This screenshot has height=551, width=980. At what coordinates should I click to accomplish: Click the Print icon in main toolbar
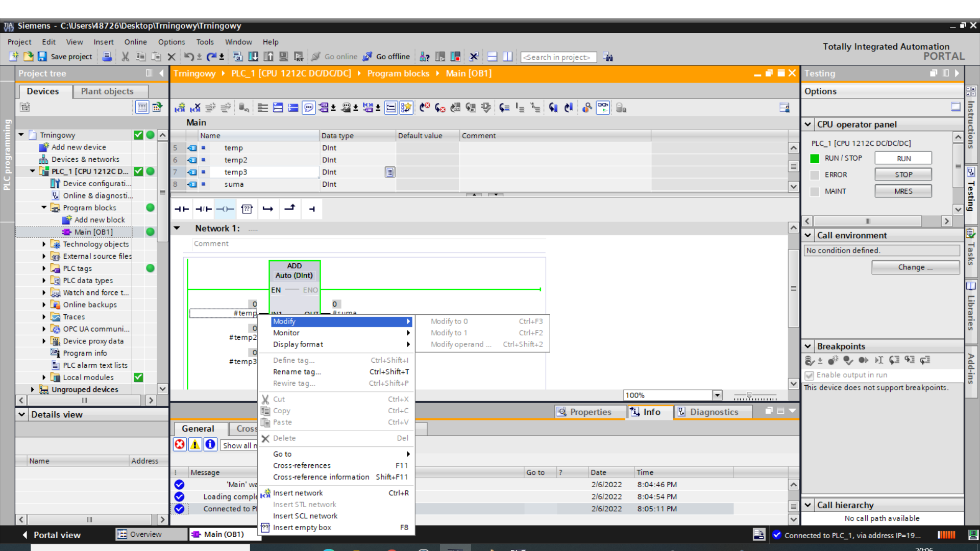(107, 57)
